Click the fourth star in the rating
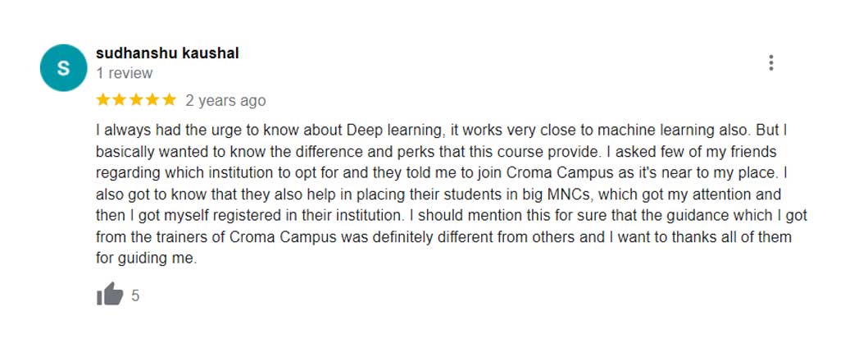Image resolution: width=868 pixels, height=348 pixels. 152,100
